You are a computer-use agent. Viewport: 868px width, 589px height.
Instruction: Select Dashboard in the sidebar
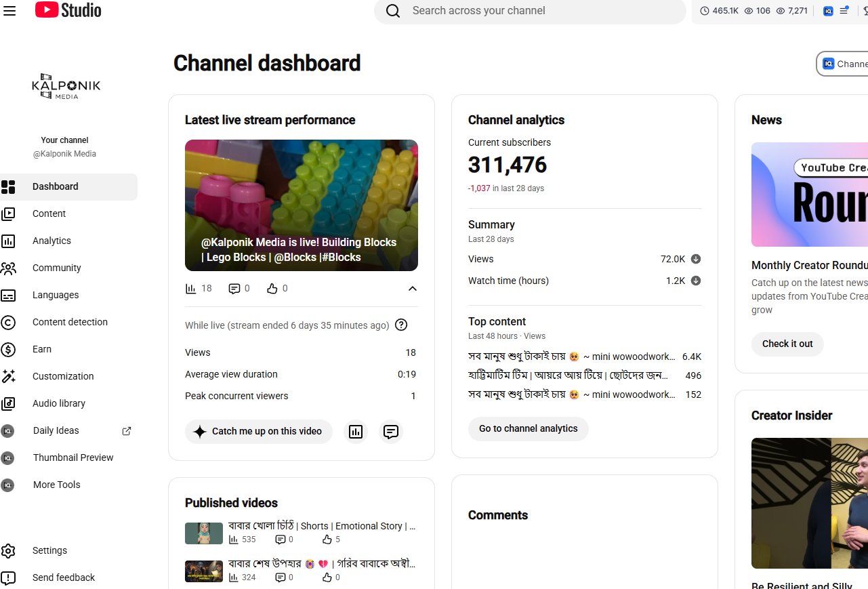68,187
